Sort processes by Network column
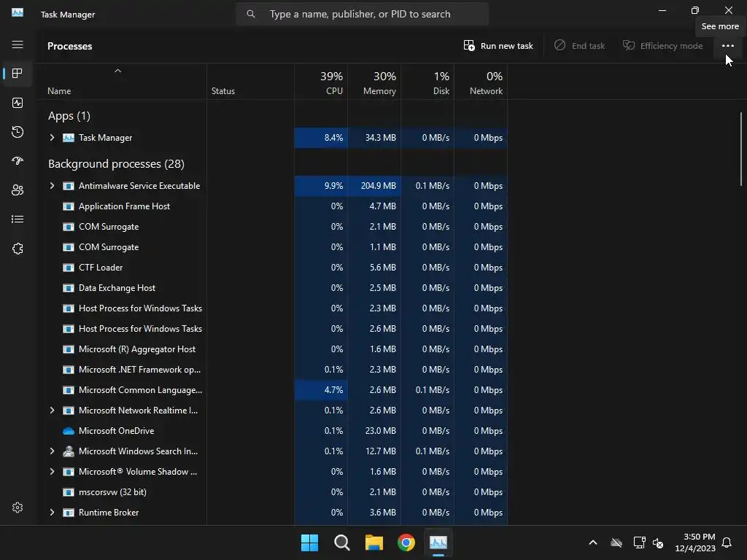Viewport: 747px width, 560px height. [x=481, y=83]
